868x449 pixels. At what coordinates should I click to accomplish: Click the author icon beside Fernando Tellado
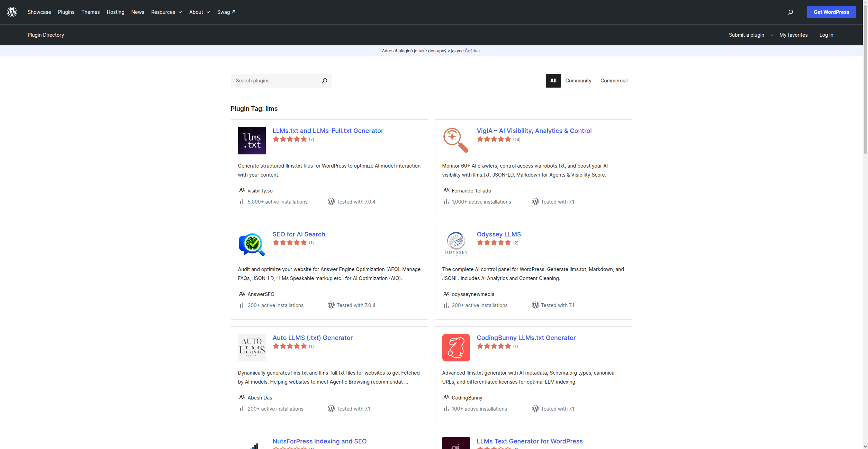446,190
